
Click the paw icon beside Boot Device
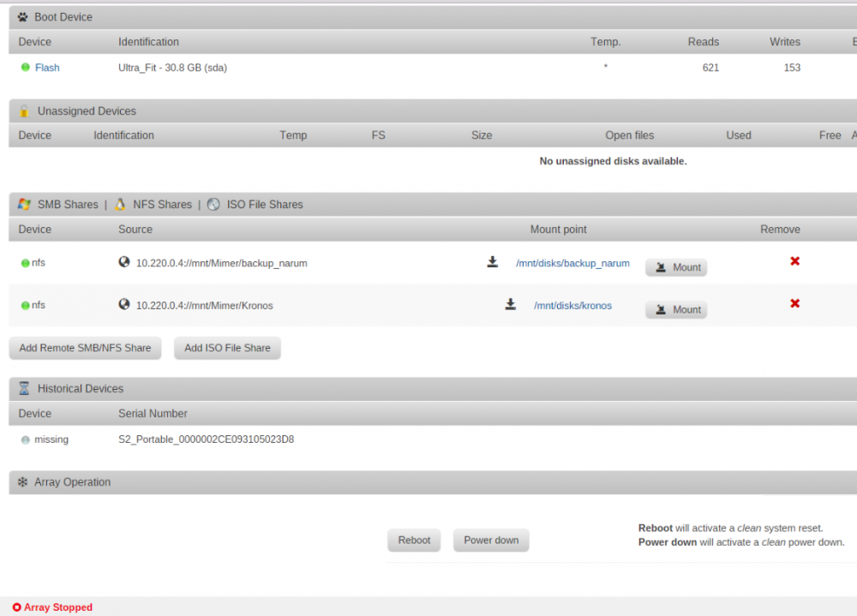22,17
